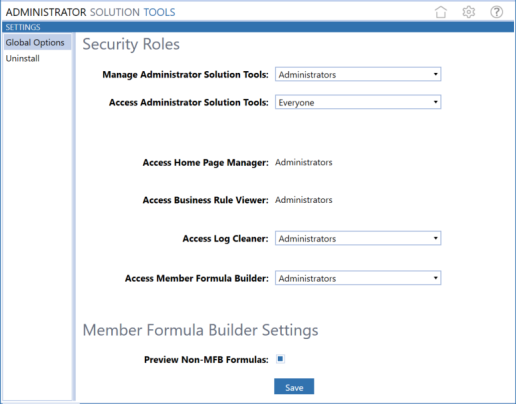Image resolution: width=516 pixels, height=404 pixels.
Task: Click Administrators value in the Member Formula Builder box
Action: pos(307,278)
